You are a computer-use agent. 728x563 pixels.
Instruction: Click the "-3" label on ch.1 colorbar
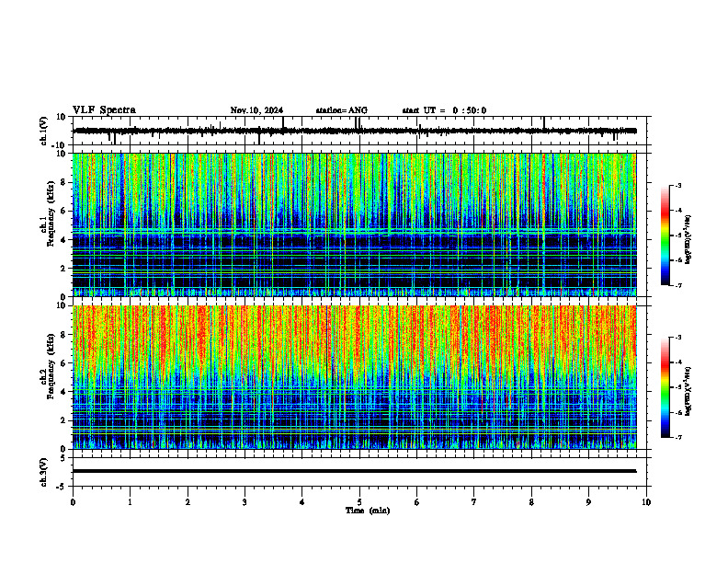coord(677,185)
